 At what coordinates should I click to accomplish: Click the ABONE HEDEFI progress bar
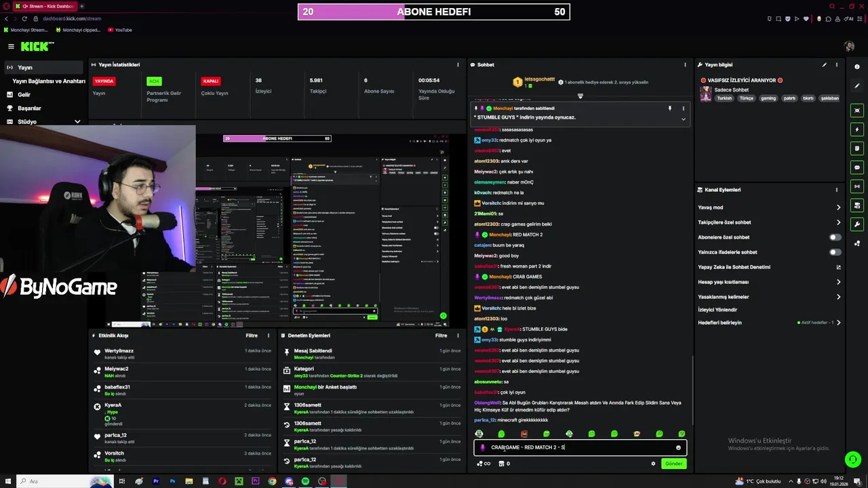click(434, 12)
